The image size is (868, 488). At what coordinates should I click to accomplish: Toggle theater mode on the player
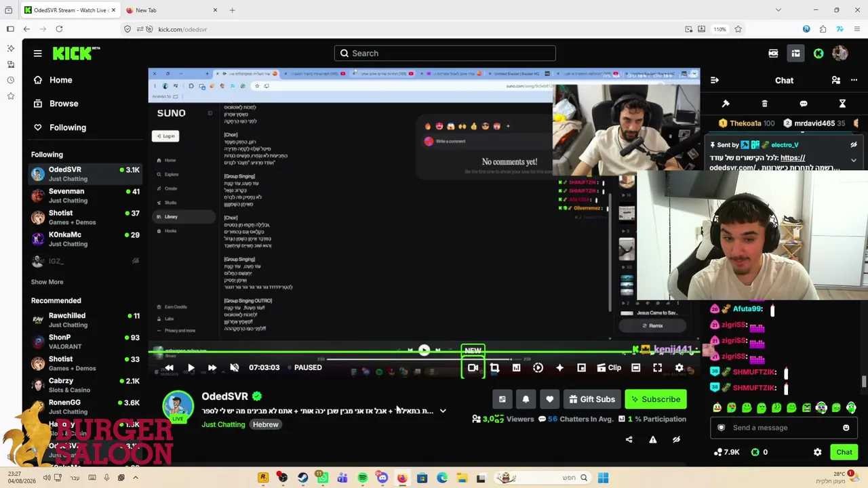point(635,367)
